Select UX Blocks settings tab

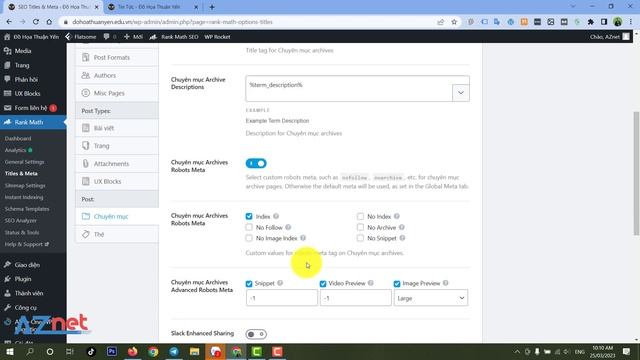click(x=117, y=181)
